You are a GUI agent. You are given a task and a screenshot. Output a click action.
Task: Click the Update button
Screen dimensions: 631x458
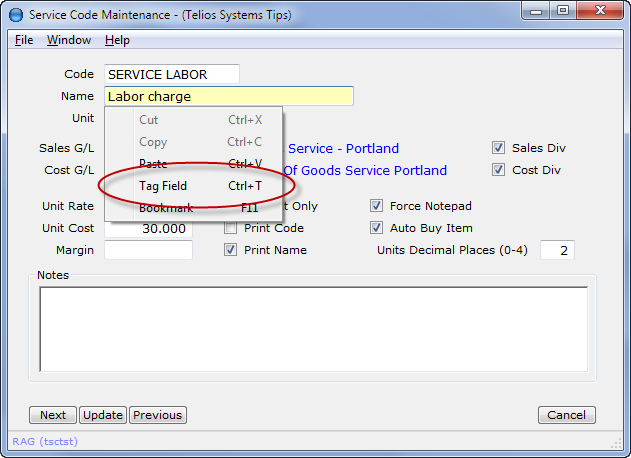pos(102,415)
